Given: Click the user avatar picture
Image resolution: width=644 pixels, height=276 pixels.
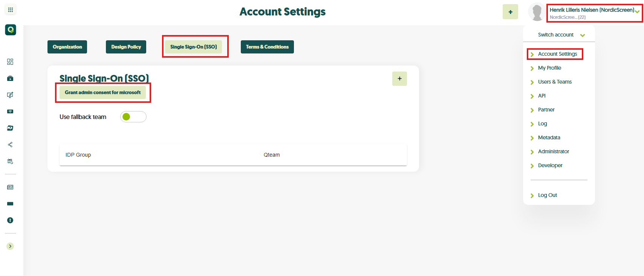Looking at the screenshot, I should click(x=536, y=12).
